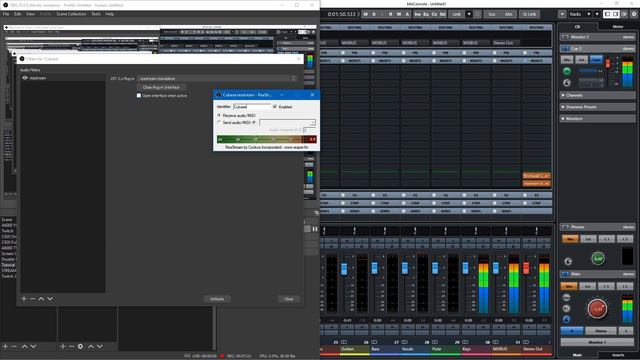This screenshot has width=640, height=360.
Task: Switch to the Inserts tab at bottom right
Action: (x=618, y=355)
